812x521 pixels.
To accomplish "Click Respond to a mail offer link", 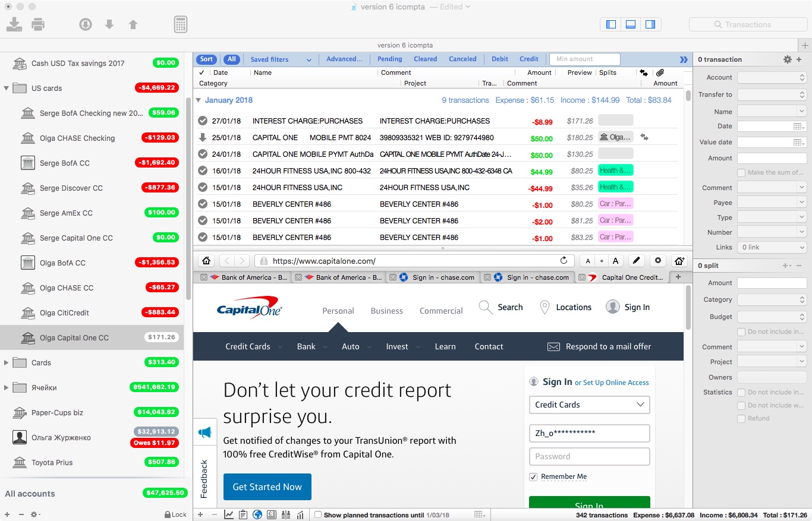I will (599, 346).
